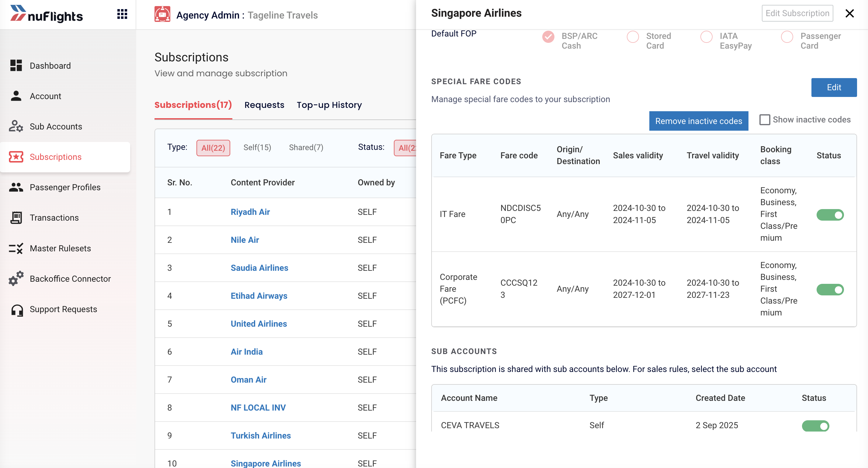Click Created Date 2 Sep 2025
Screen dimensions: 868x468
(717, 425)
